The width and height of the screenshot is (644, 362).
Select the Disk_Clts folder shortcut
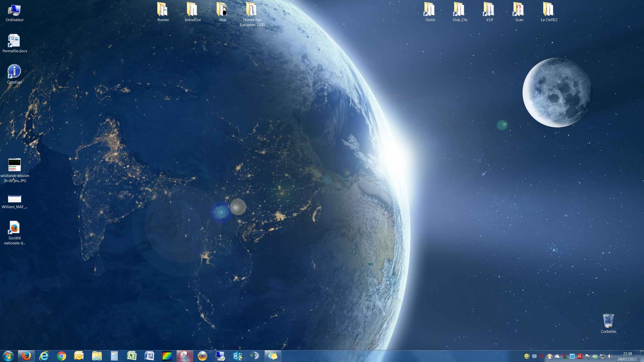460,12
